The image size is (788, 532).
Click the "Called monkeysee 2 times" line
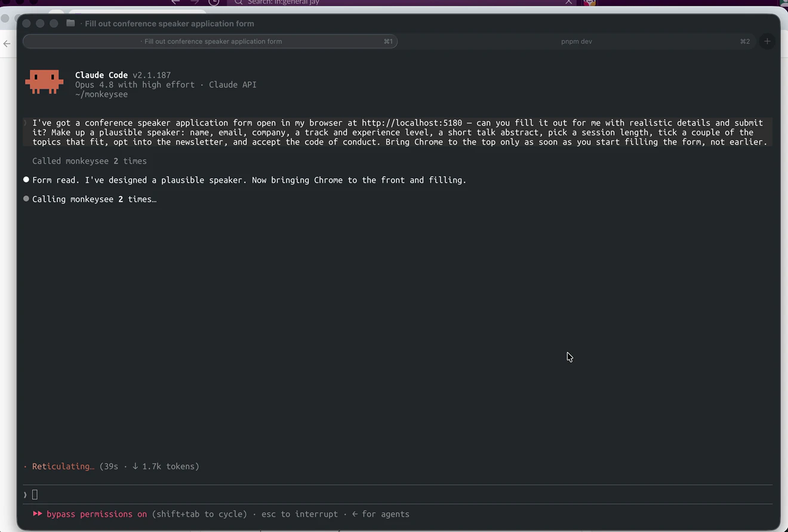coord(90,161)
